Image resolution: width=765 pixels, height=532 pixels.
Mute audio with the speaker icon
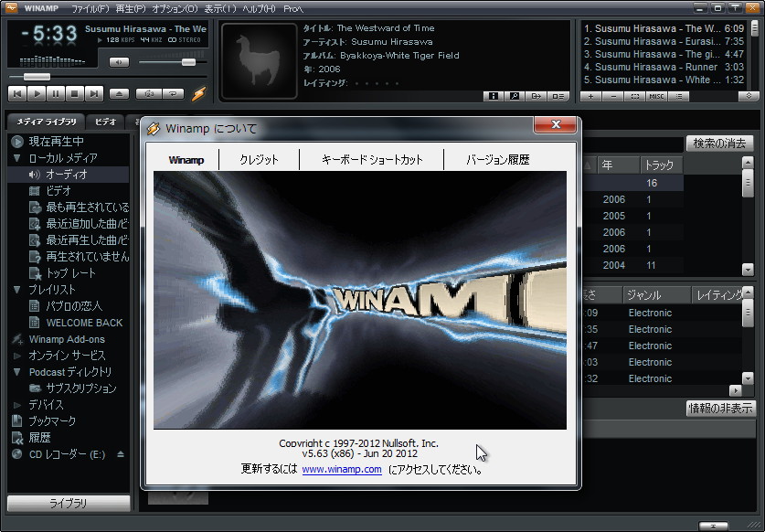click(x=119, y=60)
